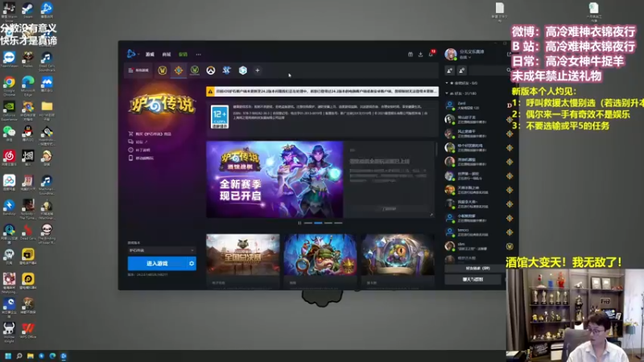Image resolution: width=644 pixels, height=362 pixels.
Task: Open the patch notes link
Action: pyautogui.click(x=139, y=150)
